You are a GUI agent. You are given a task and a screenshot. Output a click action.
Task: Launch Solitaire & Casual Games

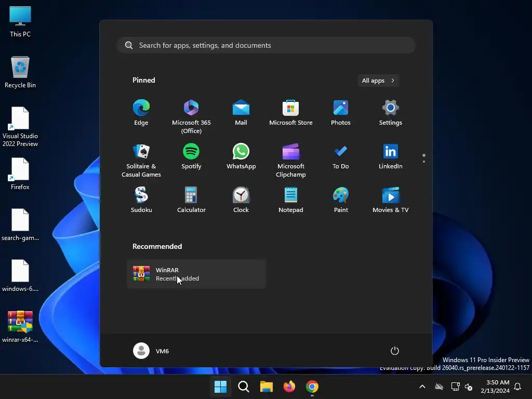pyautogui.click(x=141, y=161)
